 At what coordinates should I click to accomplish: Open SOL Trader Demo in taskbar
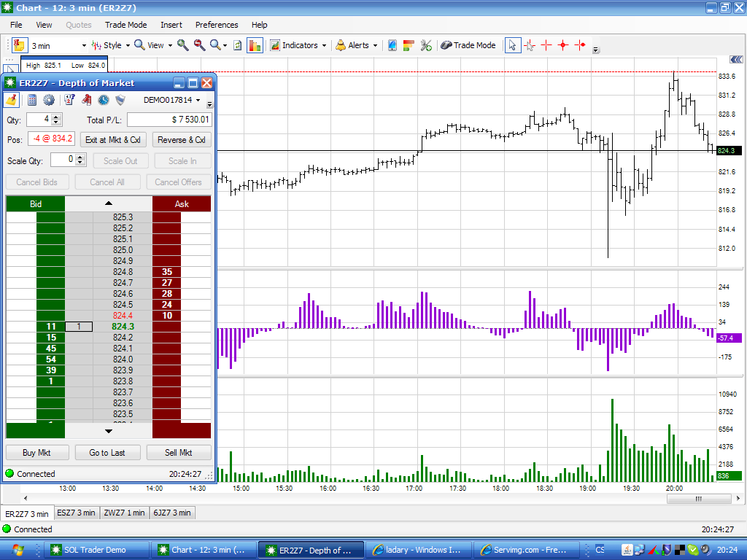tap(97, 550)
